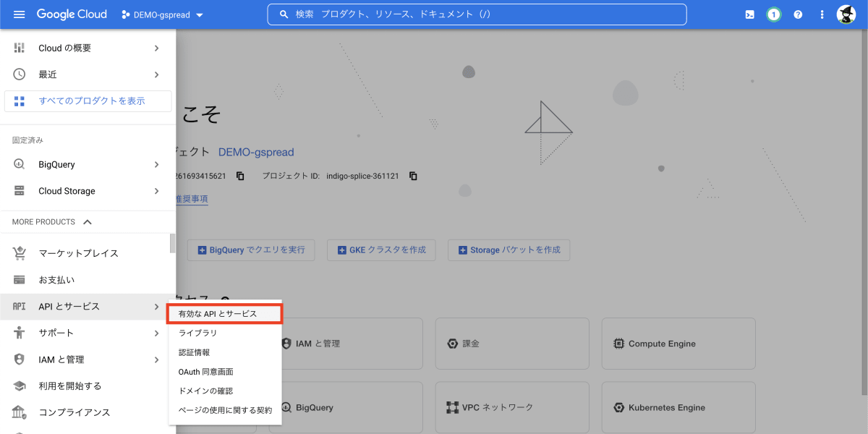The image size is (868, 434).
Task: Click the sidebar vertical scrollbar thumb
Action: pyautogui.click(x=172, y=243)
